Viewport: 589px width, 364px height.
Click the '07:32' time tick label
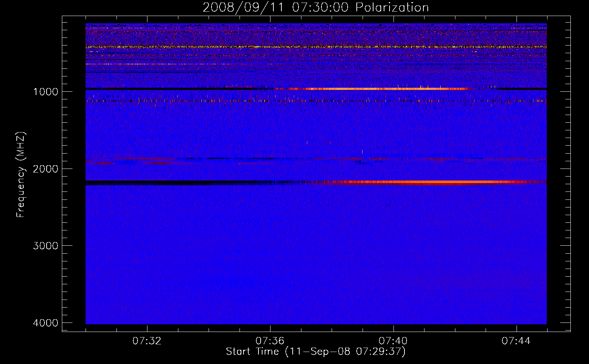(147, 341)
